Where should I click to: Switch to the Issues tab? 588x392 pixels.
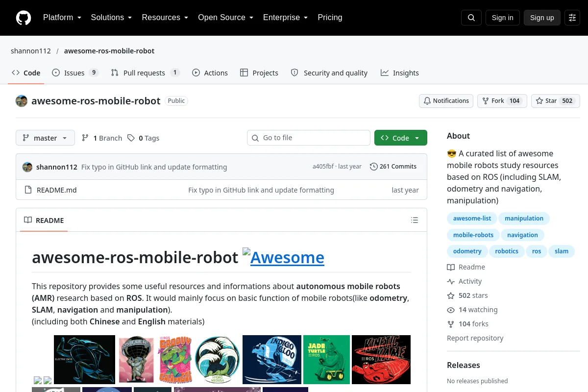(75, 73)
